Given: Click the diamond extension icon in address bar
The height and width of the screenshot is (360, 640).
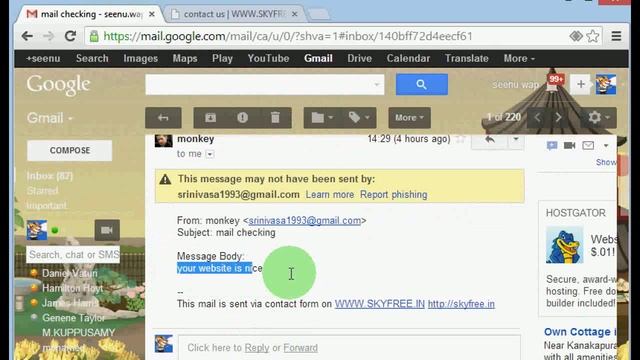Looking at the screenshot, I should tap(576, 36).
